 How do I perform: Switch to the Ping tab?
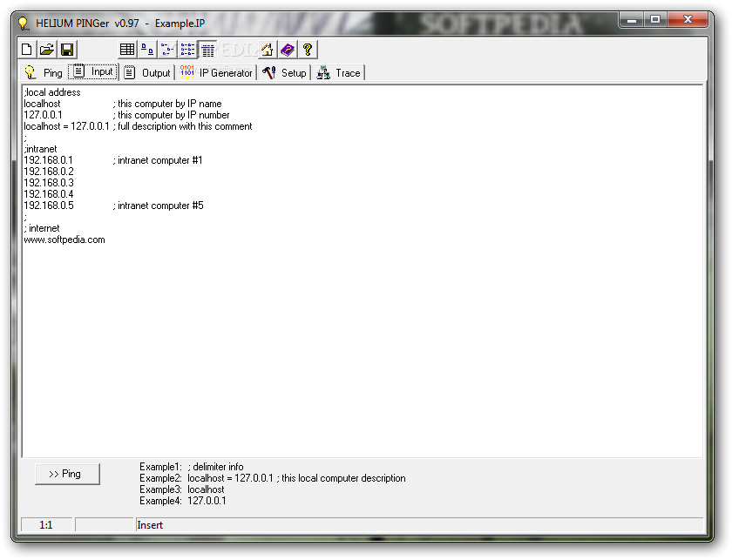pos(44,73)
